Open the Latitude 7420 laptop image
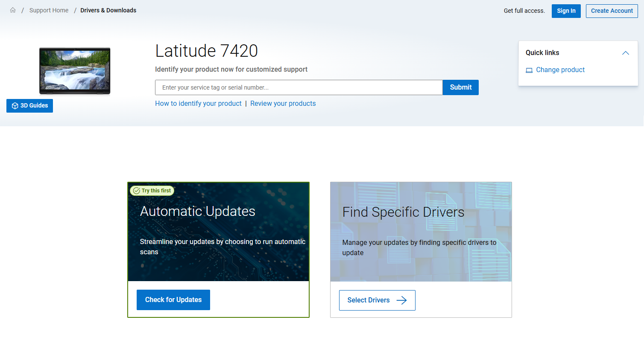Image resolution: width=644 pixels, height=340 pixels. pos(75,71)
